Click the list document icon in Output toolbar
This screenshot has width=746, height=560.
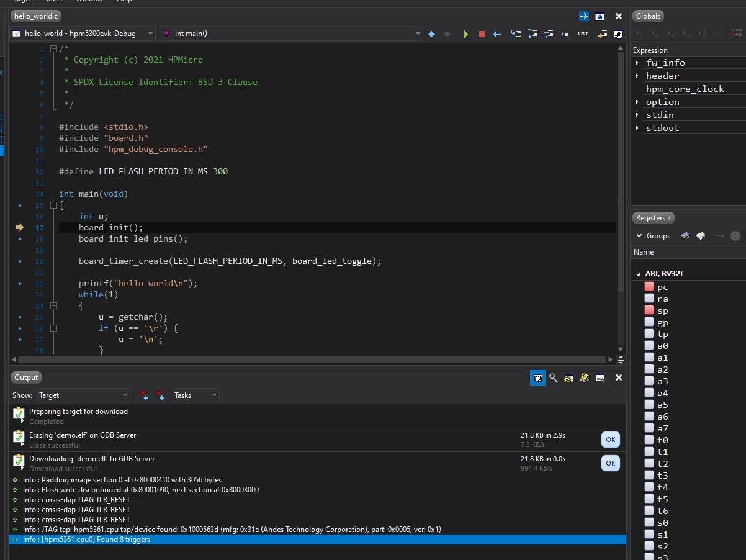(x=600, y=377)
